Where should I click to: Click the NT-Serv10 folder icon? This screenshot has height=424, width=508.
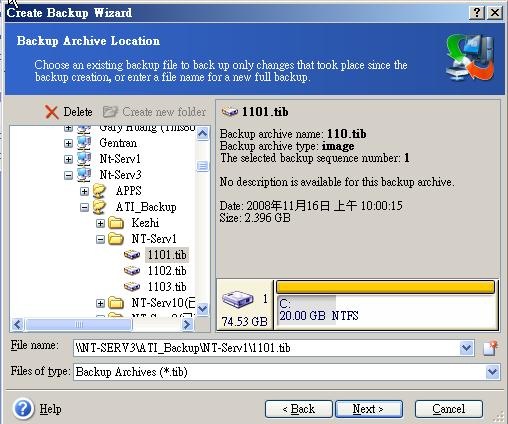click(x=116, y=303)
